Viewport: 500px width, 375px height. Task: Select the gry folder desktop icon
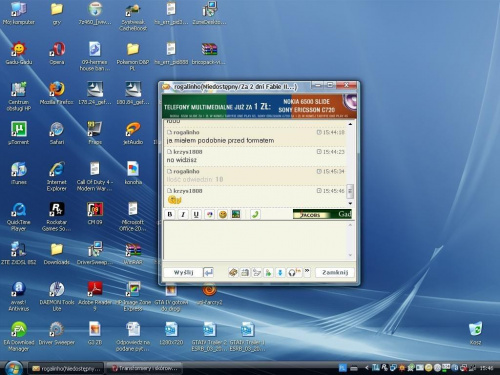[57, 13]
